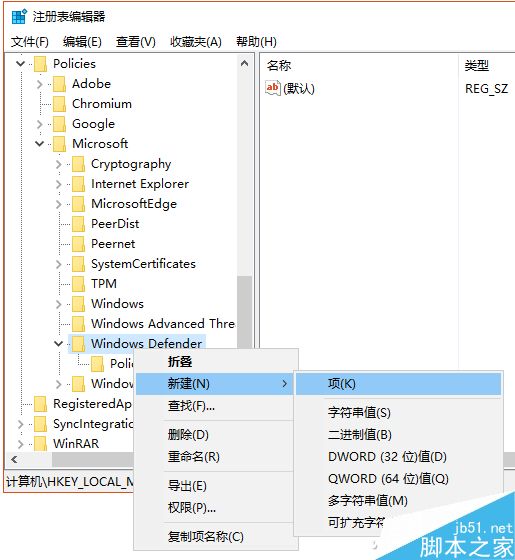The height and width of the screenshot is (560, 515).
Task: Open the 文件(F) menu
Action: pyautogui.click(x=30, y=42)
